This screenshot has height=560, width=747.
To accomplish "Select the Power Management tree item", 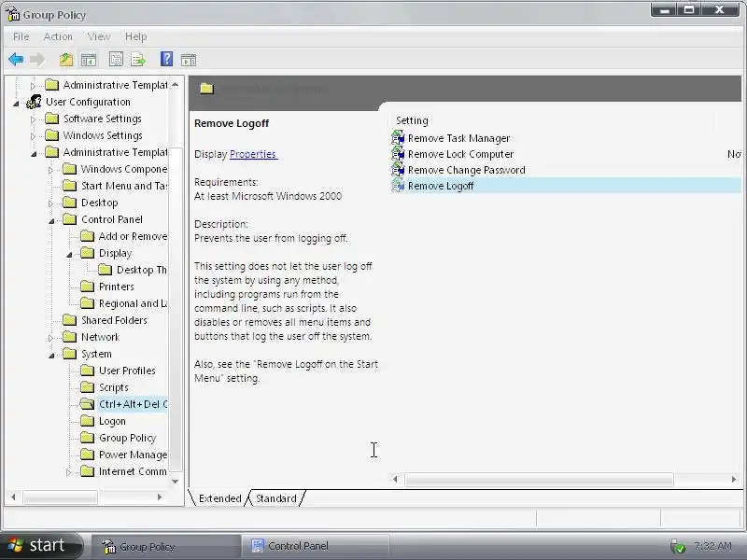I will (x=133, y=455).
